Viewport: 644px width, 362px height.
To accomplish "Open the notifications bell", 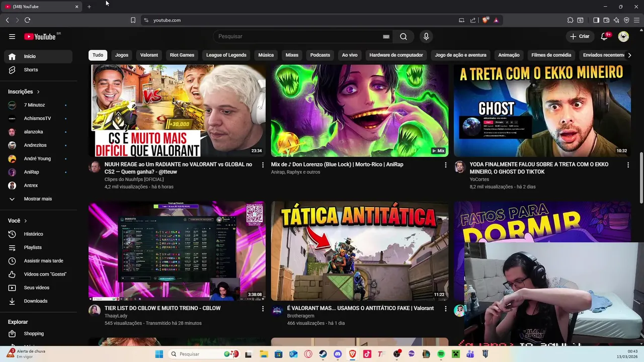I will pyautogui.click(x=605, y=36).
